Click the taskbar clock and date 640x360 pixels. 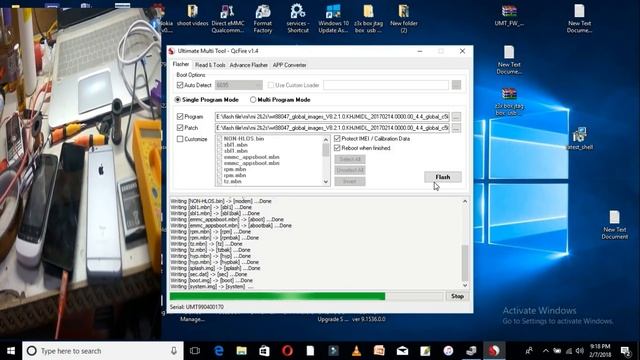600,351
